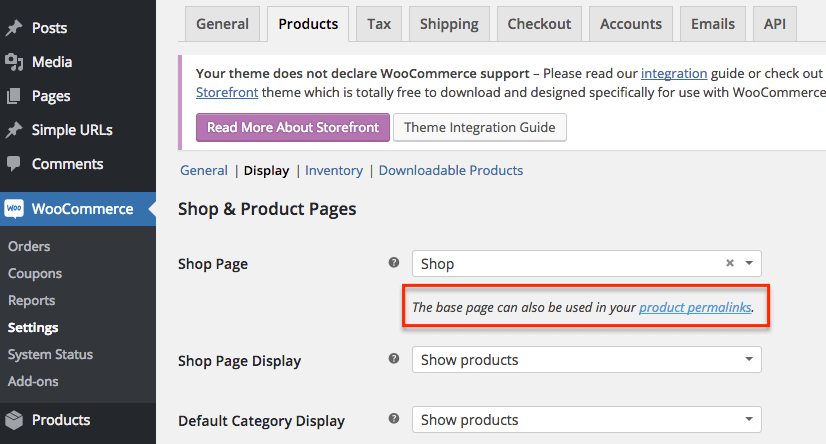Open the Shipping tab
The height and width of the screenshot is (444, 826).
449,24
